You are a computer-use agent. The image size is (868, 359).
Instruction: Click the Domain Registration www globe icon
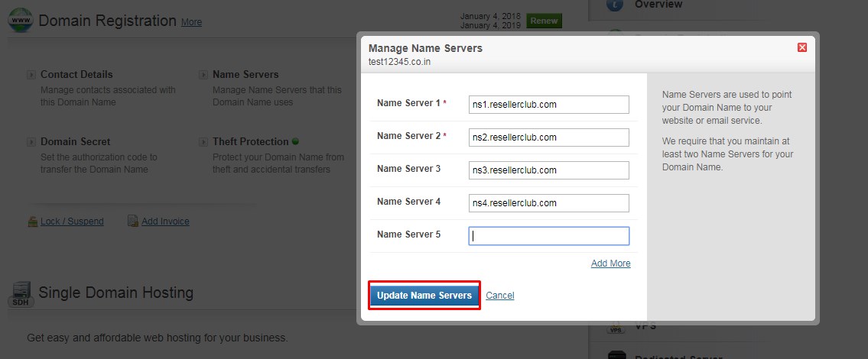pyautogui.click(x=21, y=21)
